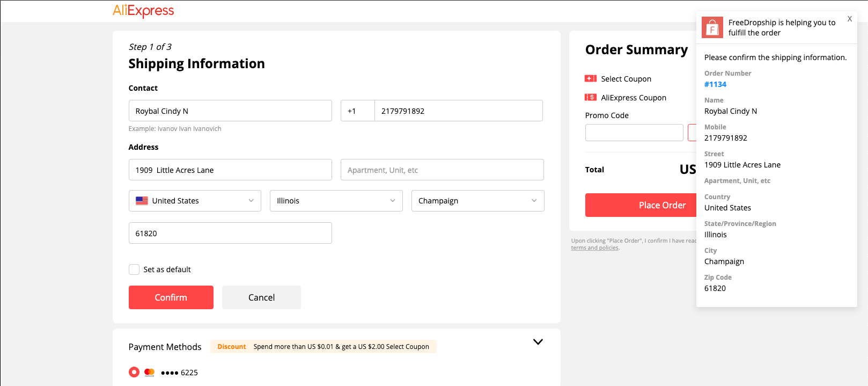
Task: Click the AliExpress Coupon icon
Action: click(x=590, y=98)
